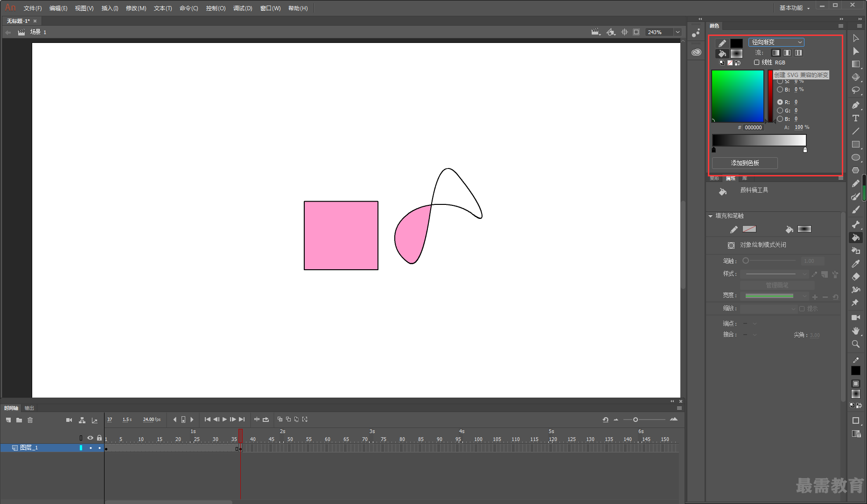Screen dimensions: 867x504
Task: Select the Line tool
Action: (x=856, y=131)
